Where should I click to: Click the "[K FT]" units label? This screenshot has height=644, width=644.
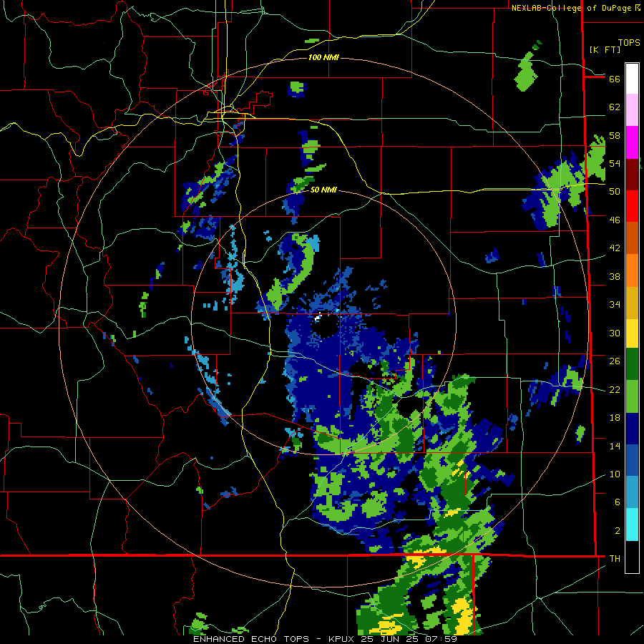[x=605, y=49]
